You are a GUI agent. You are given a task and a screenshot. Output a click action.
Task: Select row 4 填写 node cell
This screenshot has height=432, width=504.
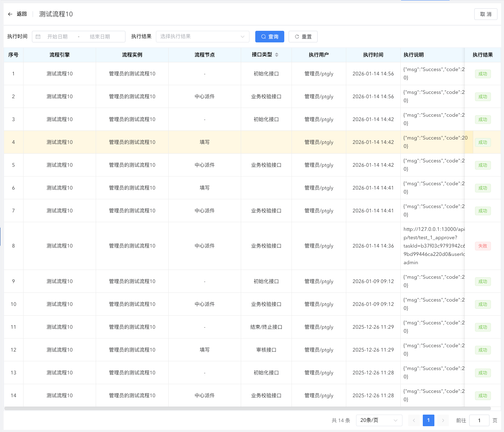(205, 142)
